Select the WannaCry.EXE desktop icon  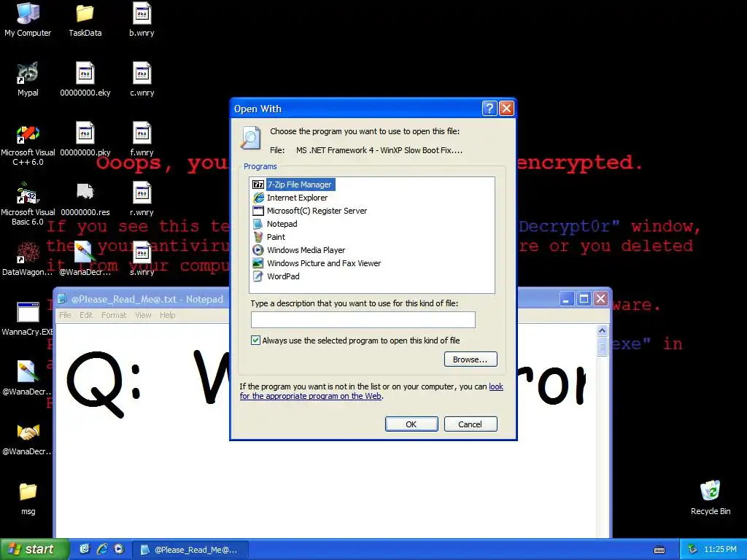coord(28,319)
